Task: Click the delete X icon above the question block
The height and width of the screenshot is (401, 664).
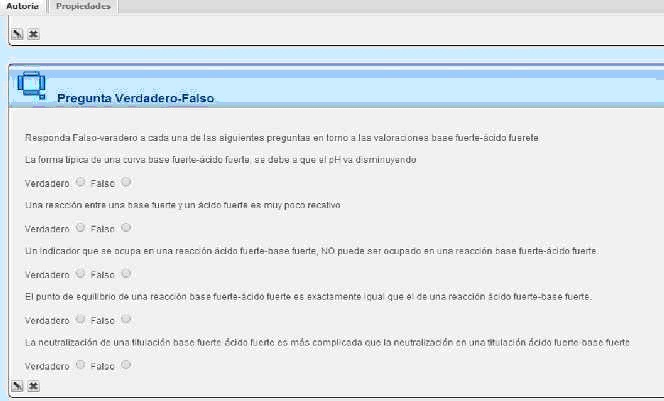Action: coord(33,34)
